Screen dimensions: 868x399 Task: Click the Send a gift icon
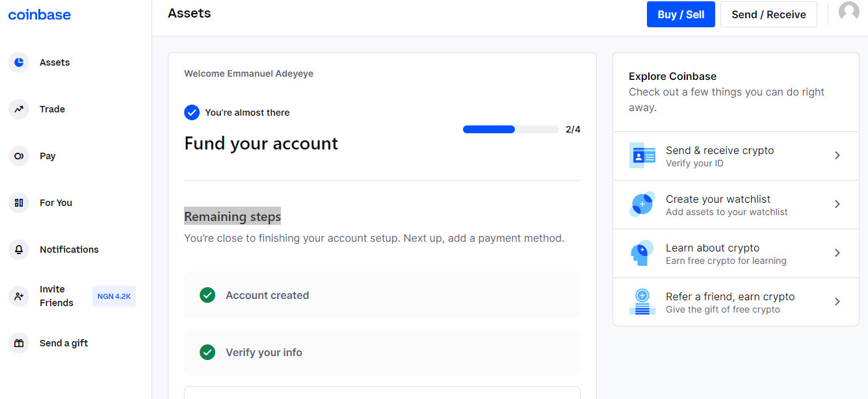tap(19, 343)
